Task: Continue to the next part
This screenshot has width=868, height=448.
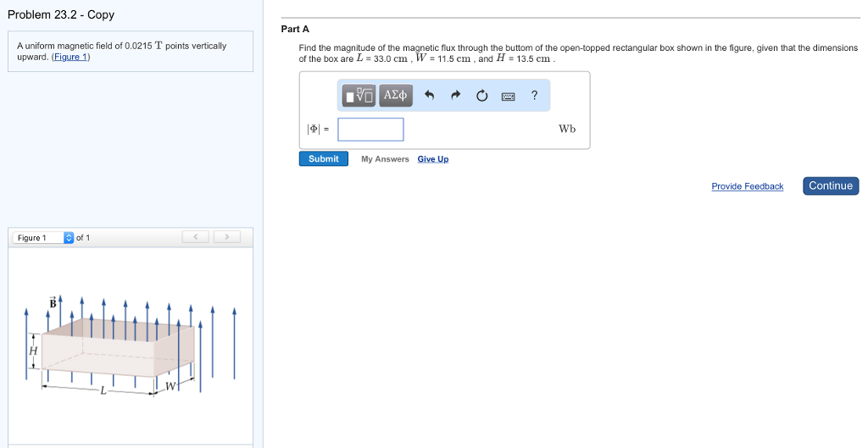Action: point(831,185)
